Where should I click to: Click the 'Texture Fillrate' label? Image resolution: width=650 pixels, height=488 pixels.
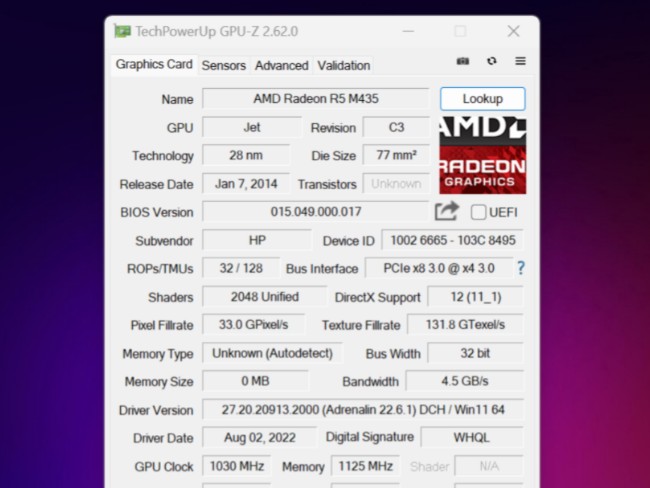coord(361,325)
